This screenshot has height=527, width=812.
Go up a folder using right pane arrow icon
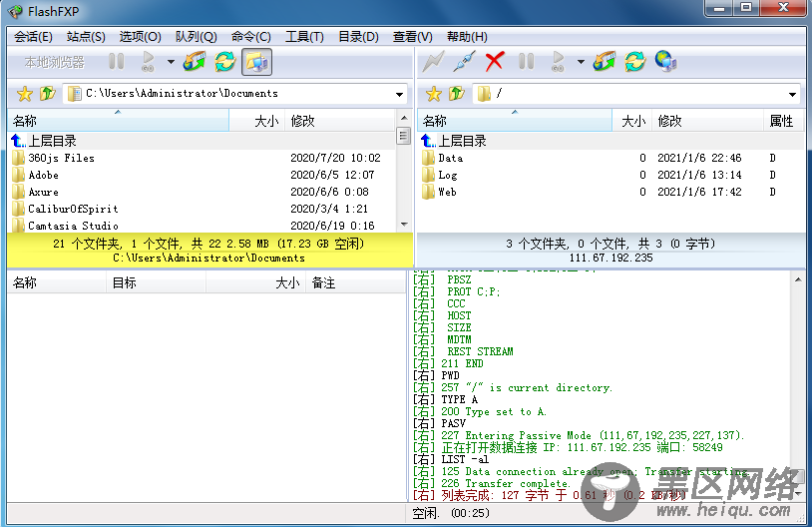pyautogui.click(x=456, y=94)
